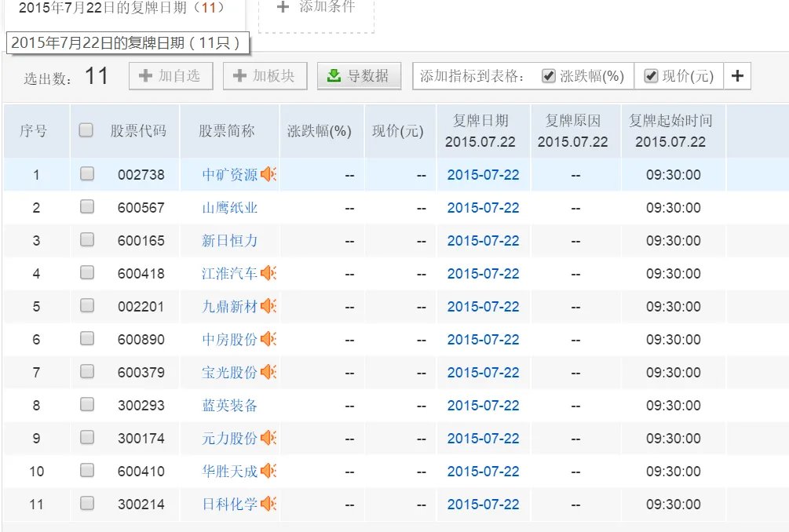Click speaker icon beside 九鼎新材

point(268,306)
